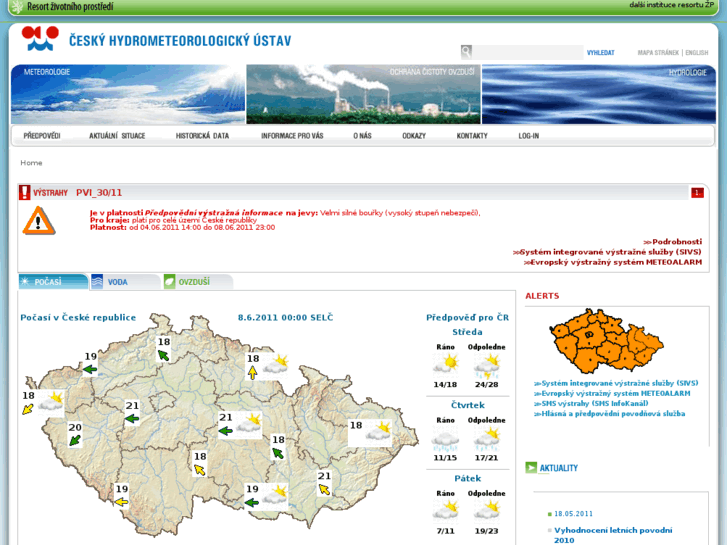Click the METEOROLOGIE sky banner

[128, 94]
